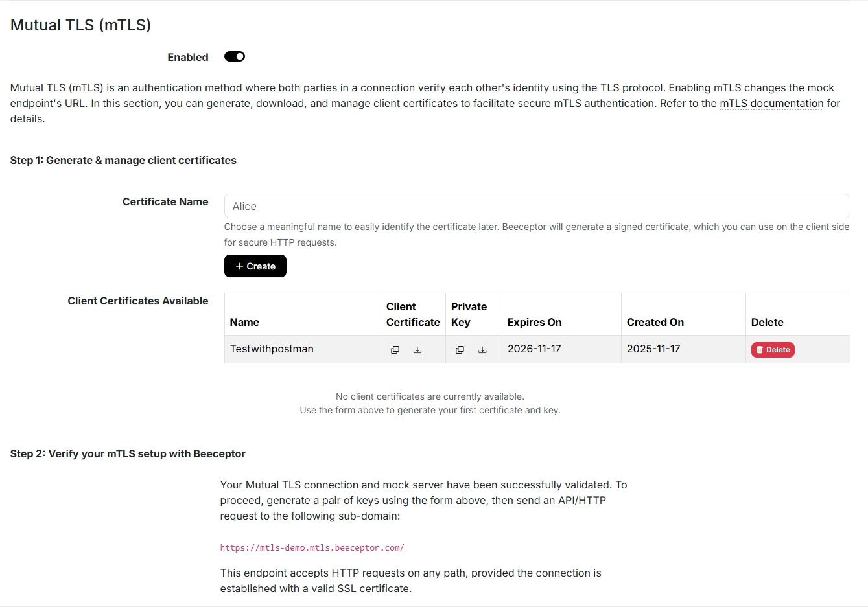The width and height of the screenshot is (868, 607).
Task: Delete the Testwithpostman certificate
Action: pyautogui.click(x=773, y=349)
